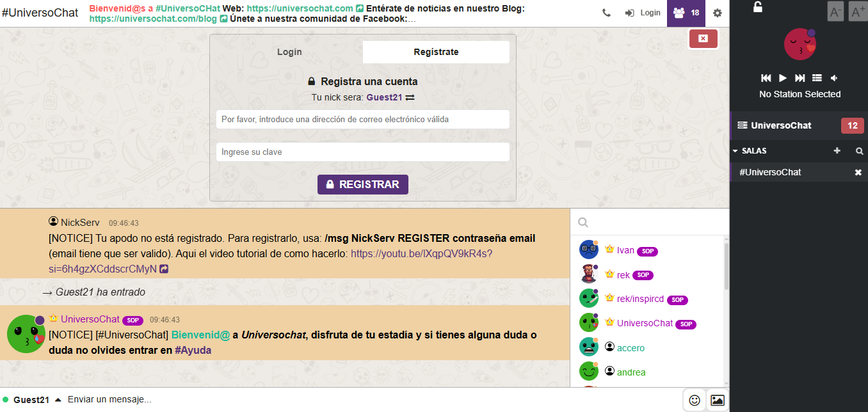This screenshot has height=412, width=868.
Task: Switch to the Login tab
Action: tap(289, 52)
